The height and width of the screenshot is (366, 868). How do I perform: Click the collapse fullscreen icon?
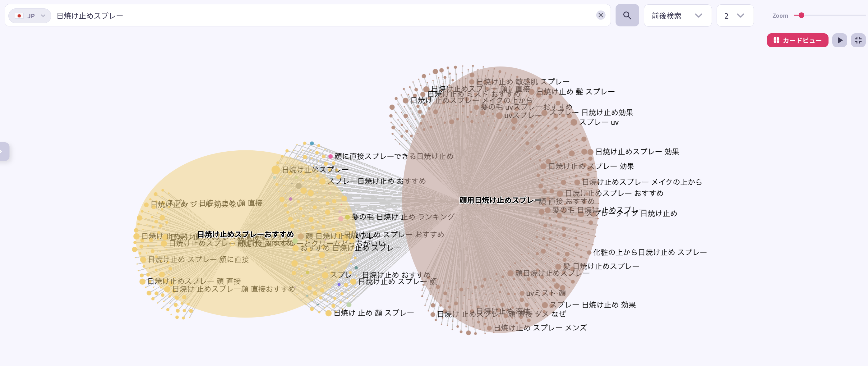coord(858,40)
